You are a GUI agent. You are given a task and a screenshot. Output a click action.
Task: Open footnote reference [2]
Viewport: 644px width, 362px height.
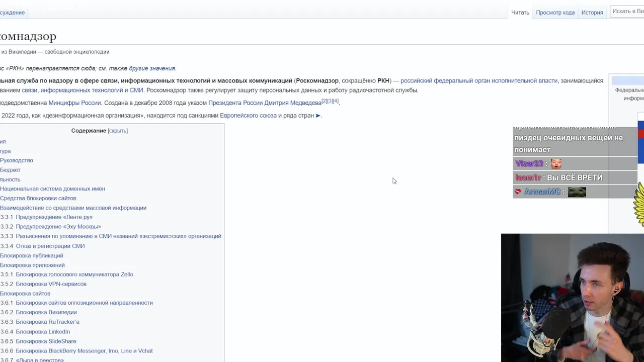coord(324,101)
